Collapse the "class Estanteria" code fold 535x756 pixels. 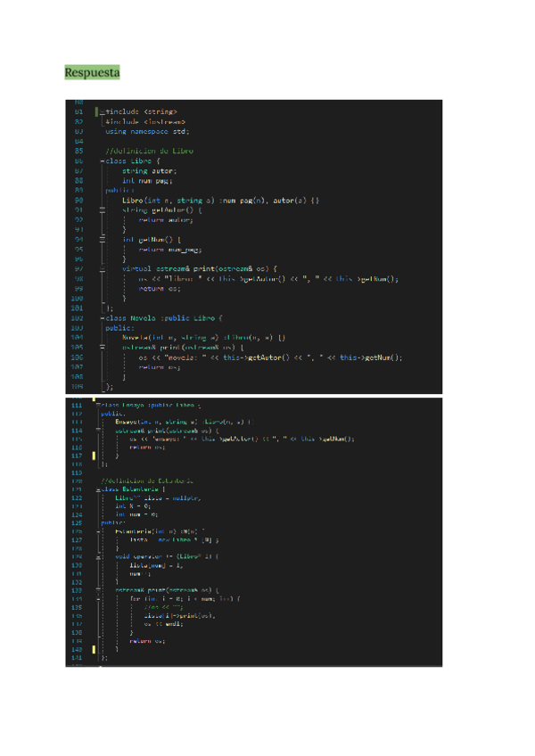click(x=98, y=489)
